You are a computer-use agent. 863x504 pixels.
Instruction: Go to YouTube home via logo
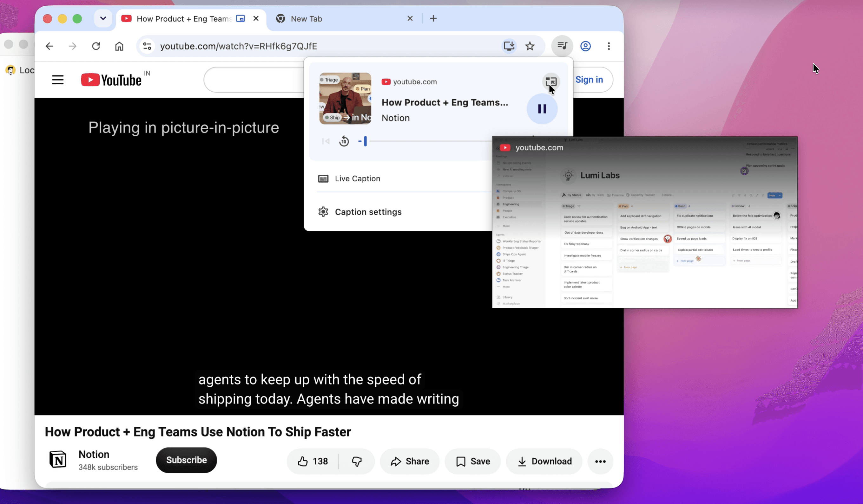111,80
